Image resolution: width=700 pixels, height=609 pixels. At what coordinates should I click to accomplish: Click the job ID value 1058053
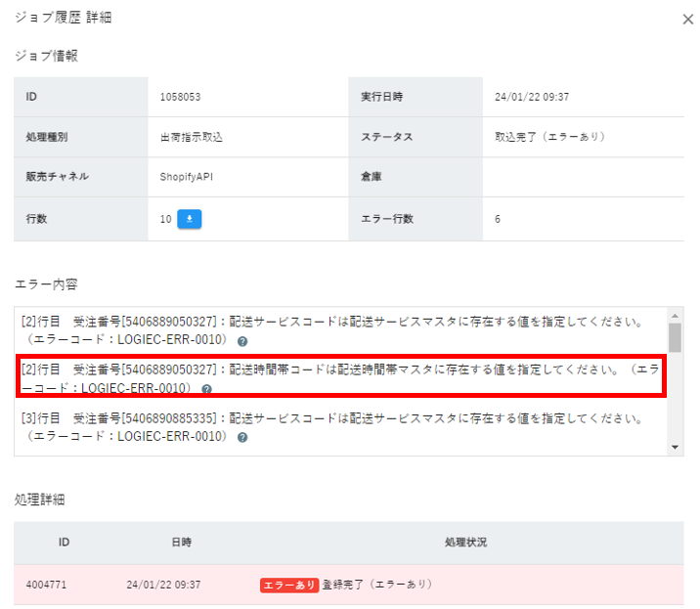(x=181, y=97)
